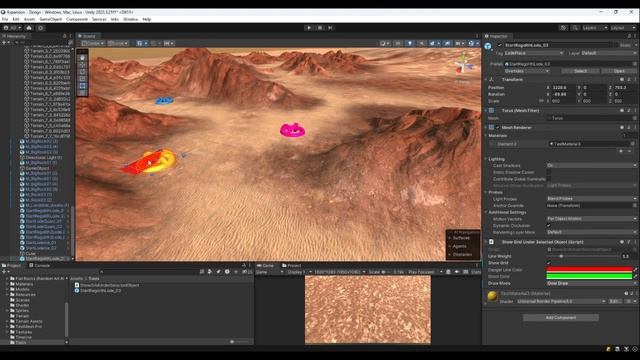Open the Tag dropdown in Inspector

click(534, 53)
